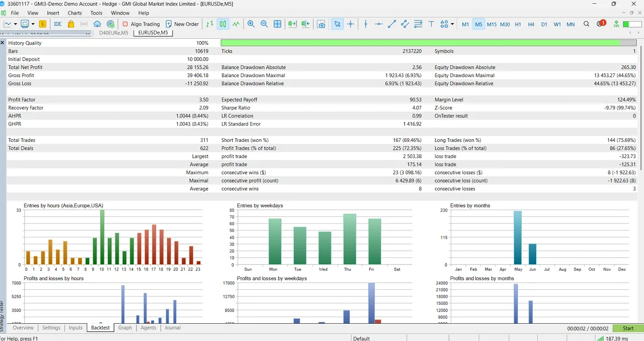The image size is (644, 341).
Task: Toggle the line chart mode
Action: click(x=236, y=24)
